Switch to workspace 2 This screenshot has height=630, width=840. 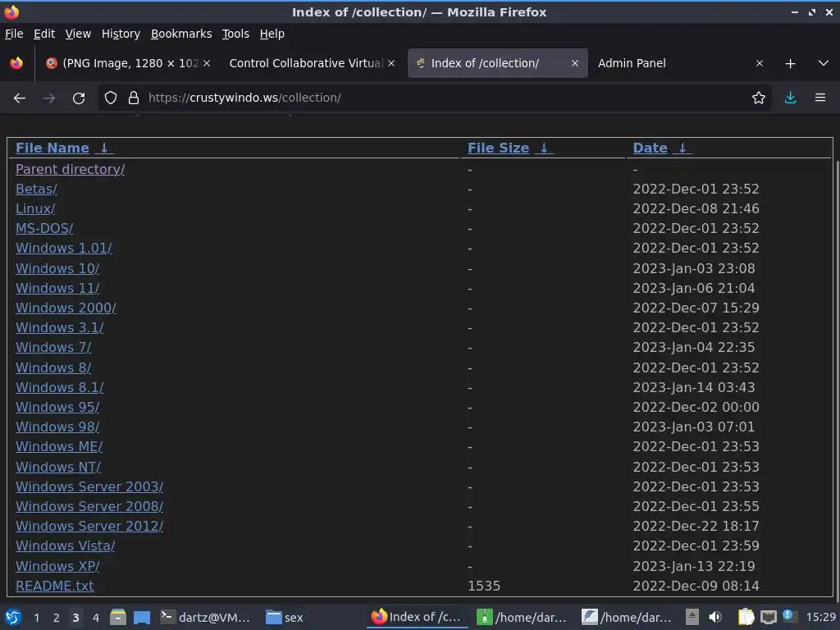(x=57, y=618)
